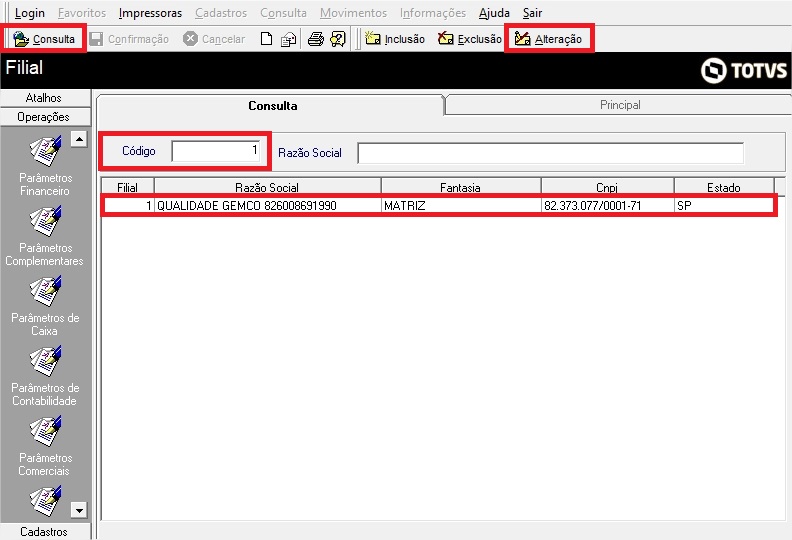Click the Sair menu item
Image resolution: width=792 pixels, height=540 pixels.
click(532, 13)
